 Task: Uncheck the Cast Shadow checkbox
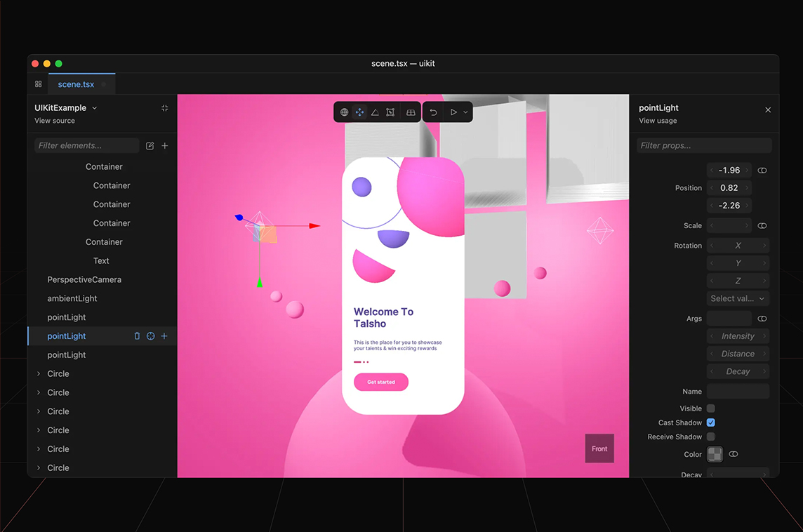[x=711, y=423]
